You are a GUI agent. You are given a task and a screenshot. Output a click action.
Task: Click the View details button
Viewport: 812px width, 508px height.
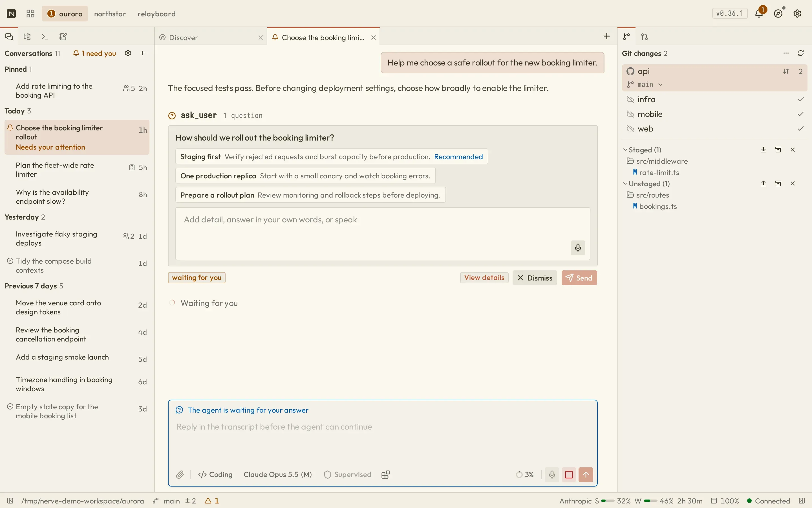[484, 277]
